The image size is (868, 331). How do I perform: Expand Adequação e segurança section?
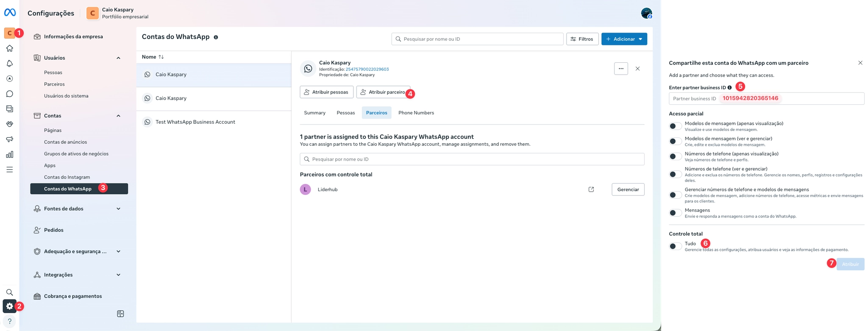[118, 251]
